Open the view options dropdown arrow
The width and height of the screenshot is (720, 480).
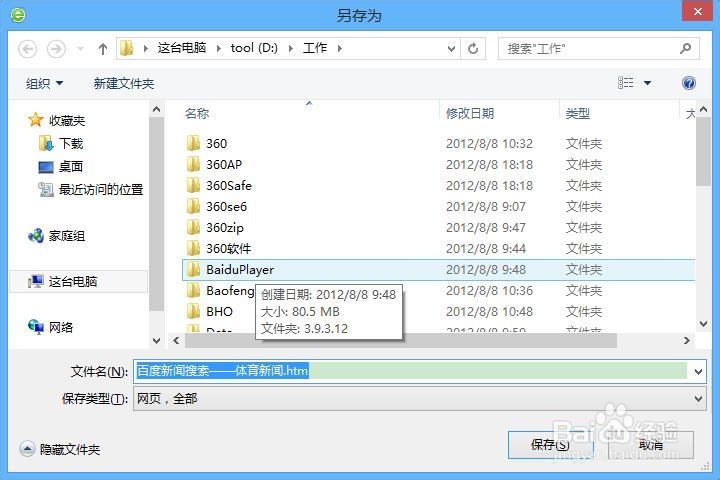(647, 83)
